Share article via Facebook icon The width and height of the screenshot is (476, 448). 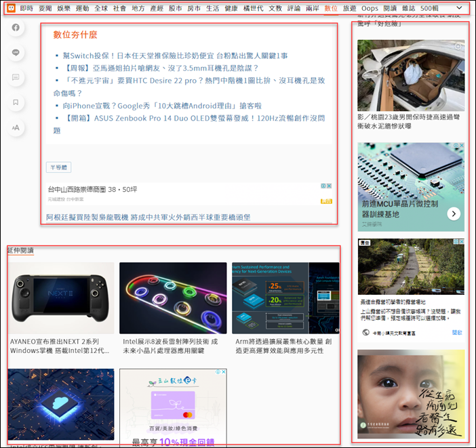click(x=16, y=28)
